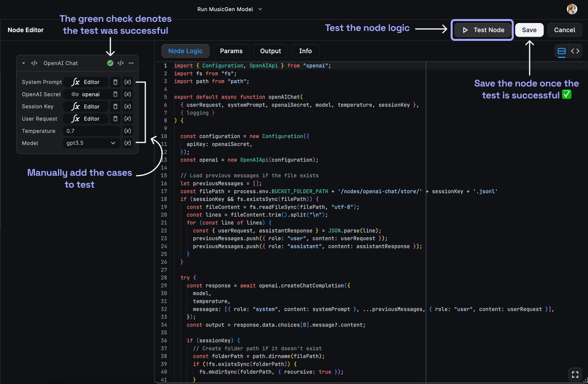Save the node configuration
This screenshot has width=588, height=384.
529,30
